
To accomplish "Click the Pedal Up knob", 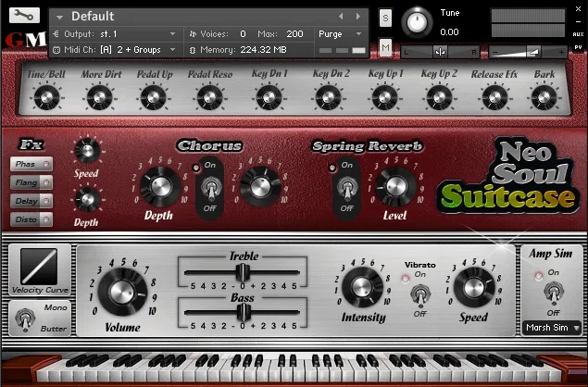I will tap(154, 97).
